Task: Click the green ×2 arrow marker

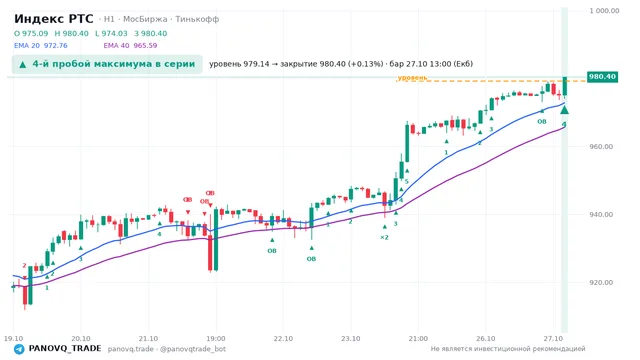Action: [x=384, y=237]
